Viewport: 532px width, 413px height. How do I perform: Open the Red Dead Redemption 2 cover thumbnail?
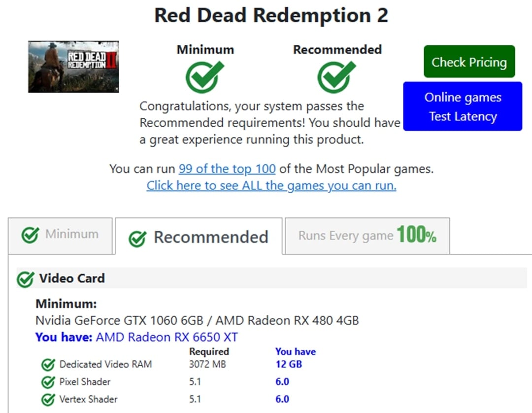click(73, 67)
